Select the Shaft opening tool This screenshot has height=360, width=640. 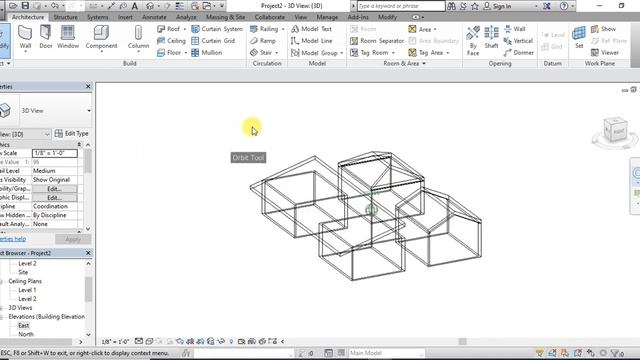(x=491, y=38)
